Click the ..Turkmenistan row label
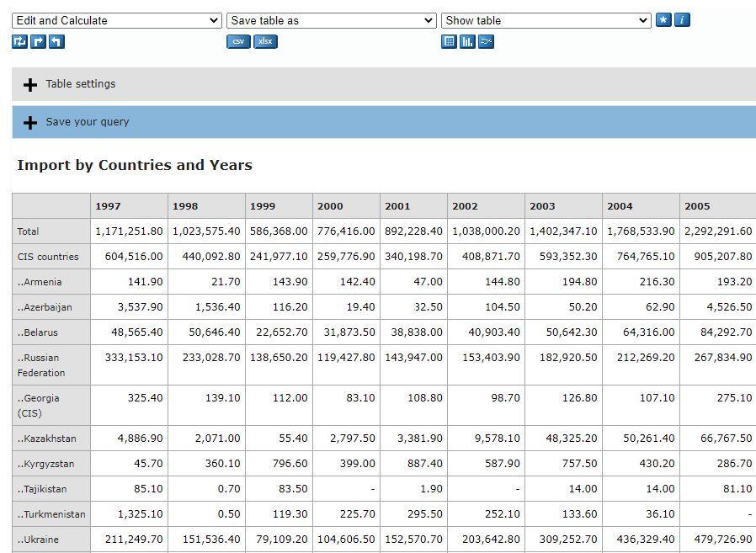This screenshot has width=756, height=553. pyautogui.click(x=51, y=514)
